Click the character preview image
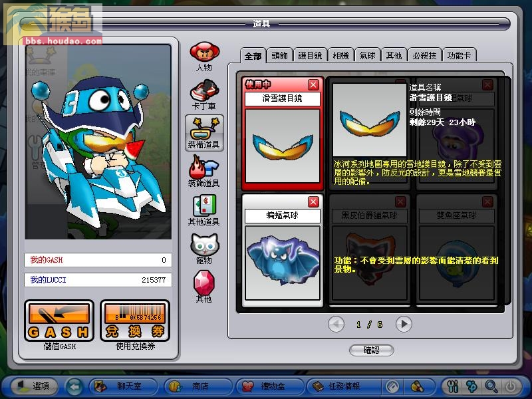Viewport: 532px width, 399px height. point(98,142)
